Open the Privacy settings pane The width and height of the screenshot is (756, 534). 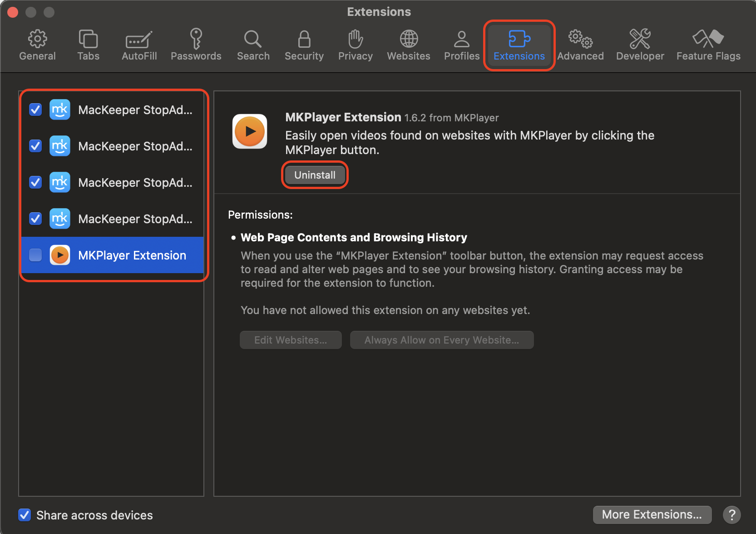[x=355, y=44]
